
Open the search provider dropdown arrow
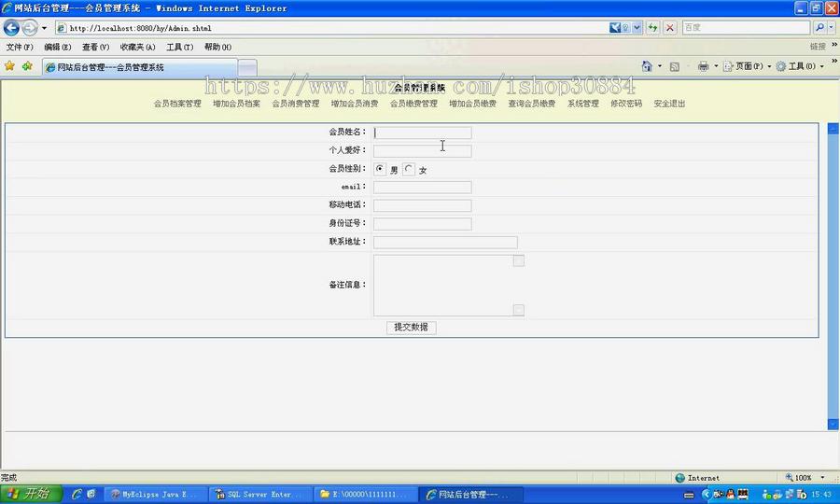coord(831,27)
